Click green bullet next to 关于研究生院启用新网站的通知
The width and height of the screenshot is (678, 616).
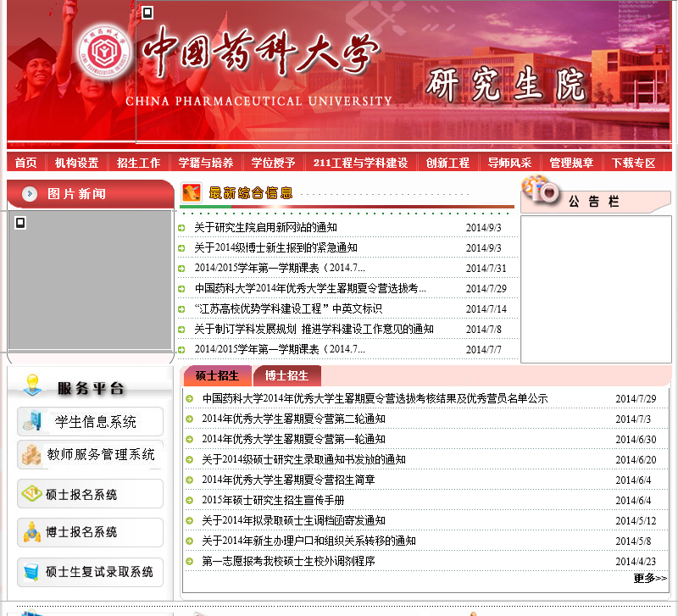pos(181,228)
